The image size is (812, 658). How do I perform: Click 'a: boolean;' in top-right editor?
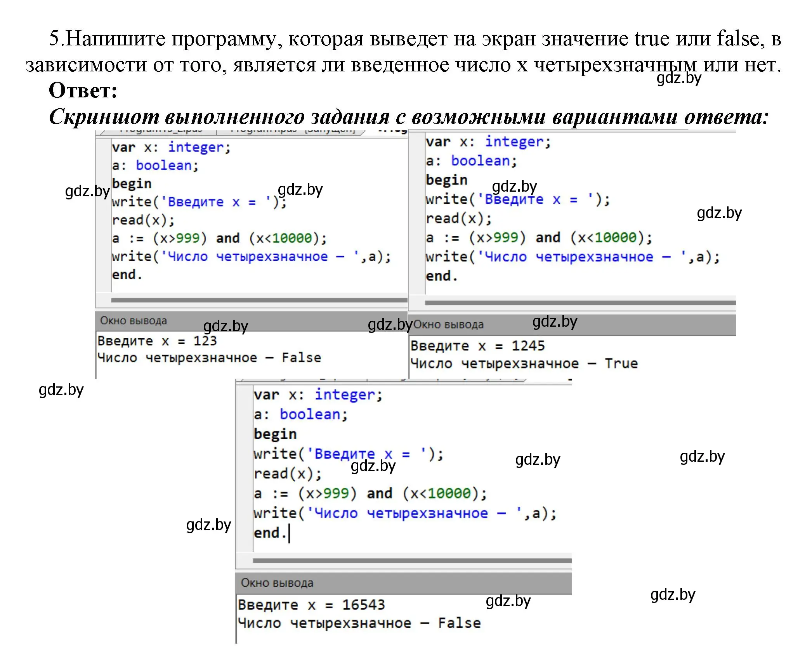[472, 161]
